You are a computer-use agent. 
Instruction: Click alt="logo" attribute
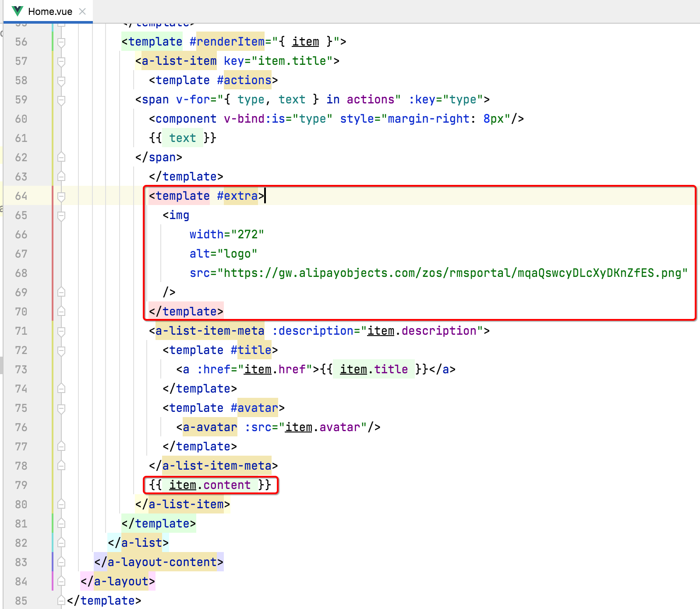(223, 254)
